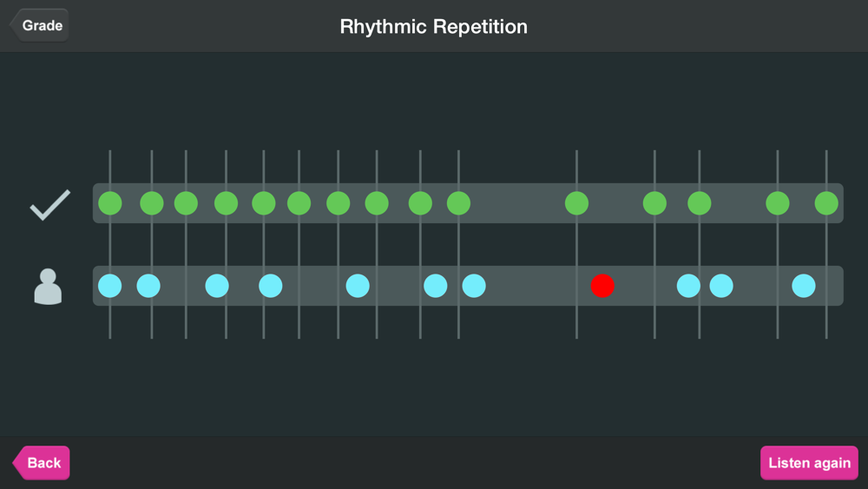The height and width of the screenshot is (489, 868).
Task: Tap the checkmark icon for correct rhythm
Action: pyautogui.click(x=49, y=204)
